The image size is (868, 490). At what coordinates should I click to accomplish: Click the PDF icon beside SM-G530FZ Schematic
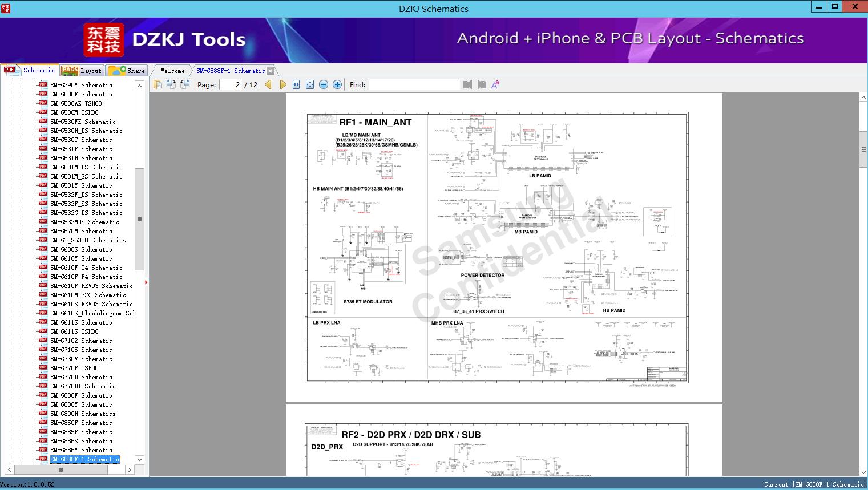(x=43, y=121)
